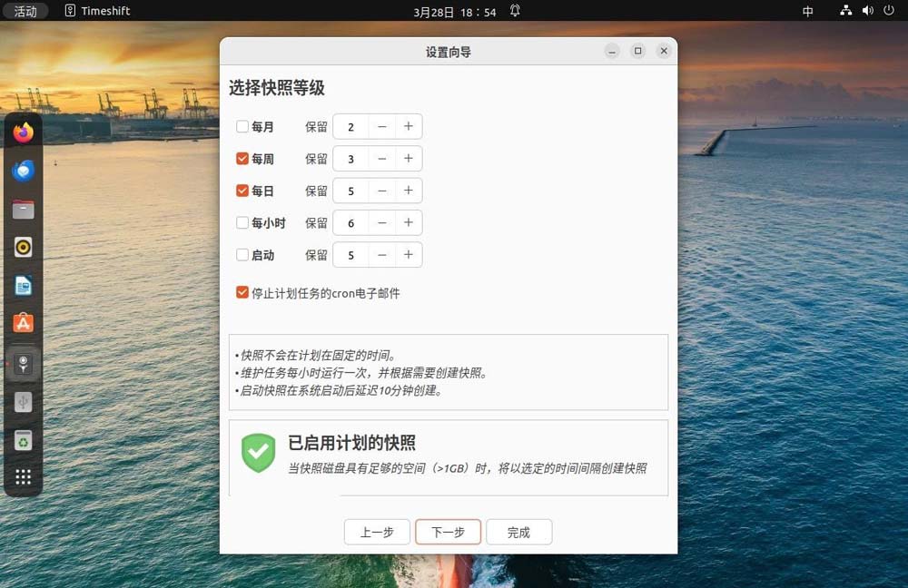Open the Files manager dock icon

[24, 210]
